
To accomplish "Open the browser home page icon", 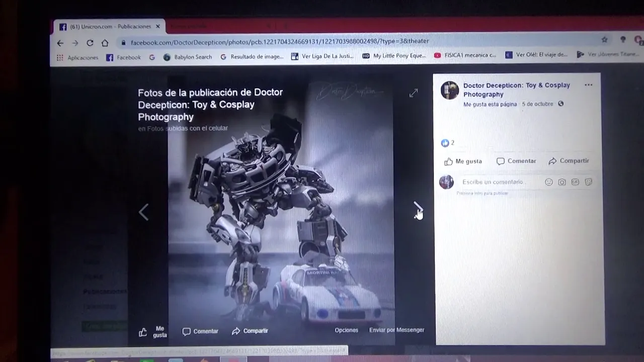I will point(105,43).
